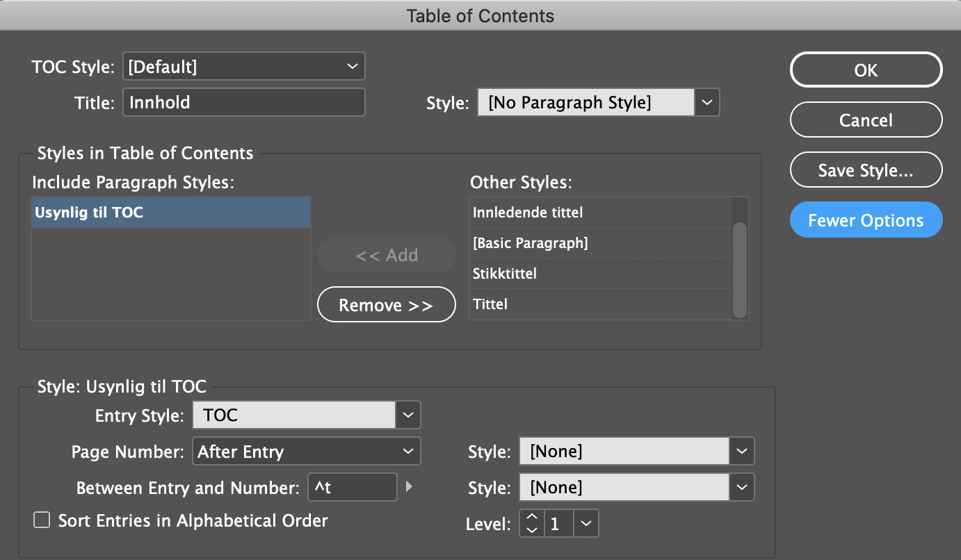Click the Other Styles list scrollbar
The width and height of the screenshot is (961, 560).
pos(740,270)
